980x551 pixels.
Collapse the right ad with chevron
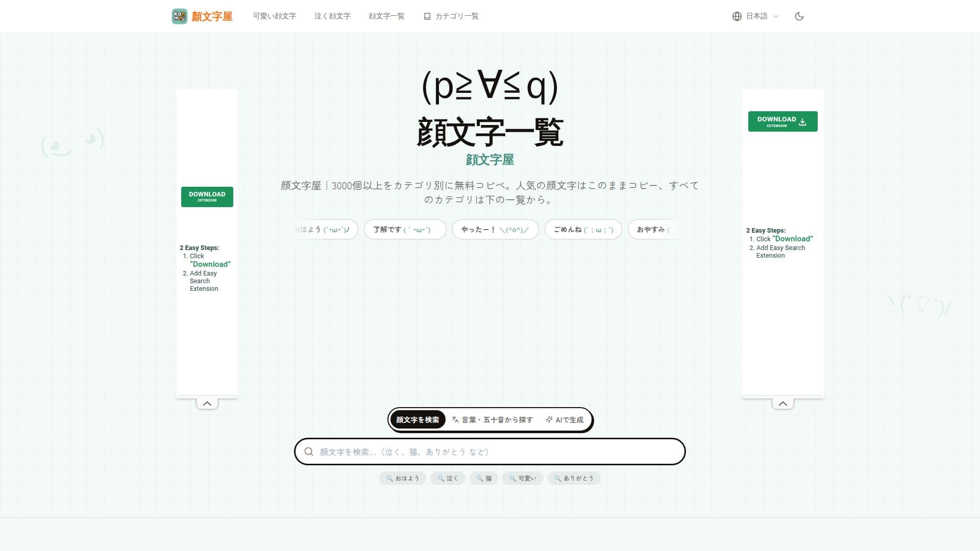782,404
